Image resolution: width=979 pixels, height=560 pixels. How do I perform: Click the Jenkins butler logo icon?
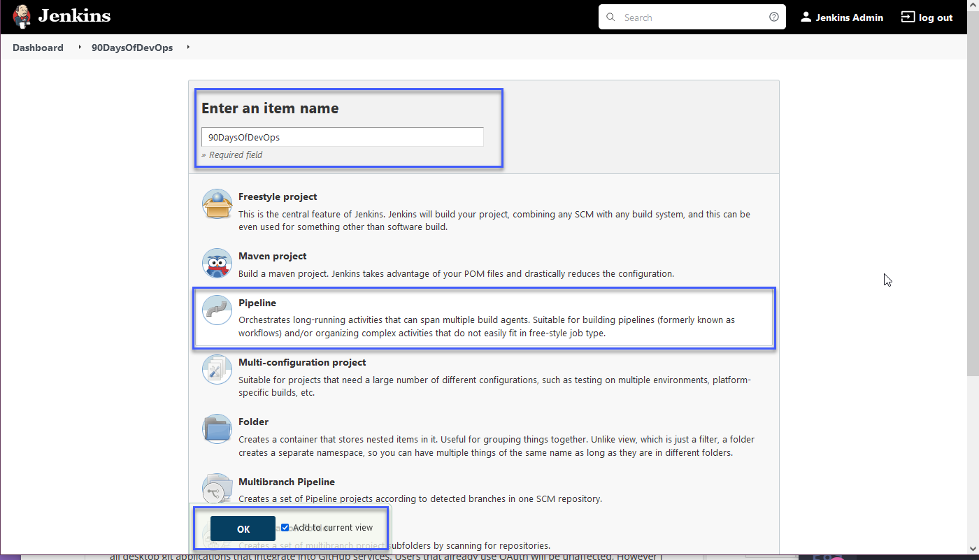coord(22,17)
